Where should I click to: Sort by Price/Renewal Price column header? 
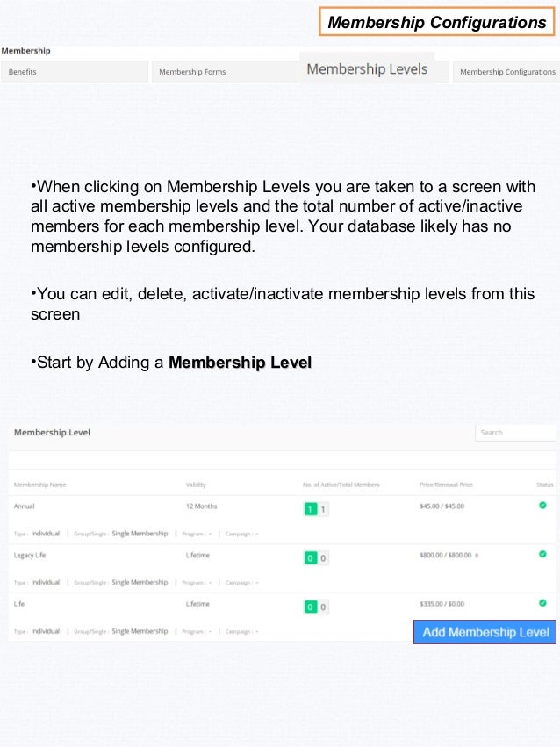(x=446, y=485)
